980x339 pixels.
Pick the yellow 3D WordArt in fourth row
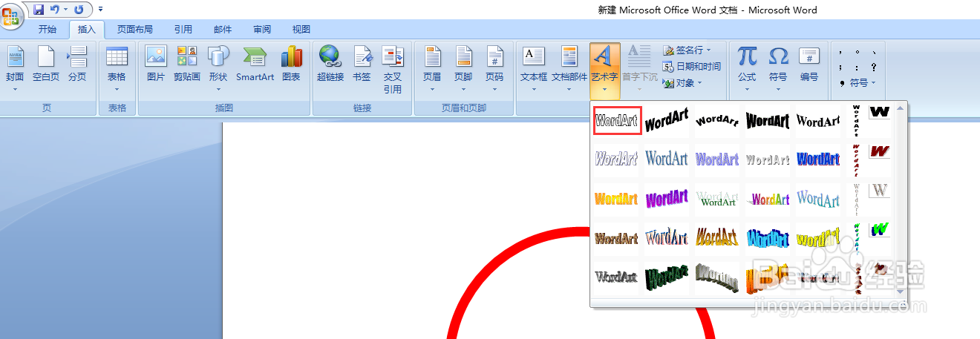pyautogui.click(x=818, y=238)
